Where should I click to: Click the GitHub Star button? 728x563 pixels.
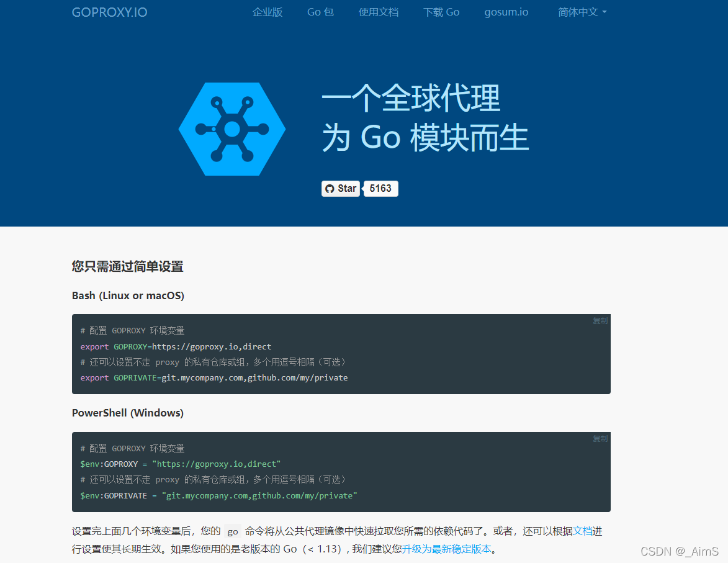click(341, 189)
